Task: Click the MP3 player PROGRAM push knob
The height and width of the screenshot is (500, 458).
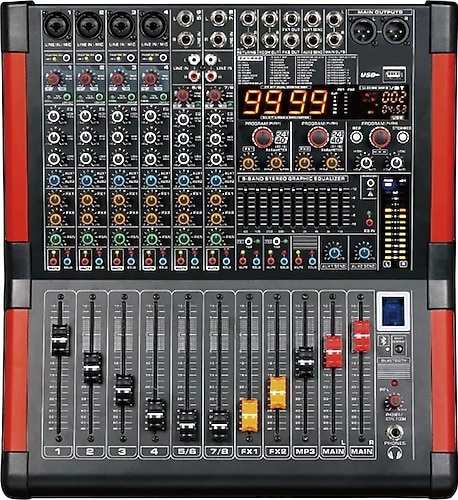Action: click(x=380, y=137)
